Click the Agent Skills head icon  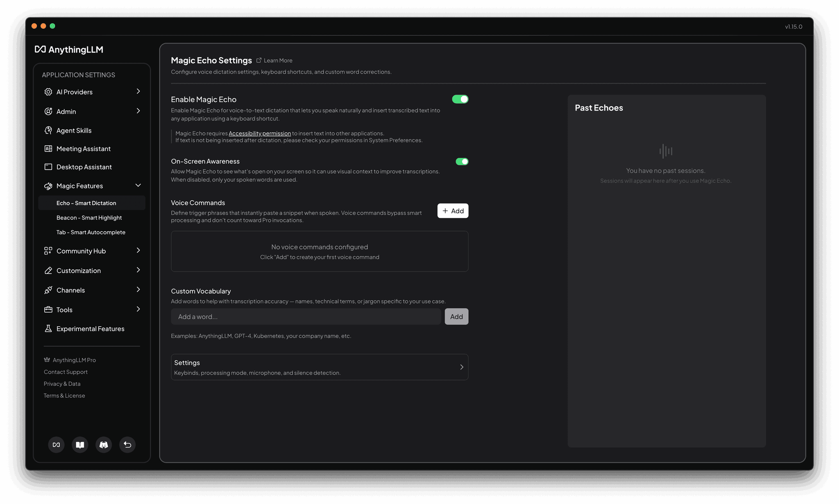(48, 130)
